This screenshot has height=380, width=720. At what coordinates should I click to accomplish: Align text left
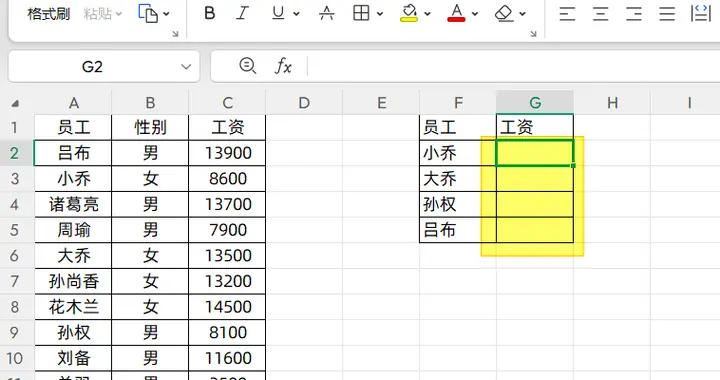point(567,14)
